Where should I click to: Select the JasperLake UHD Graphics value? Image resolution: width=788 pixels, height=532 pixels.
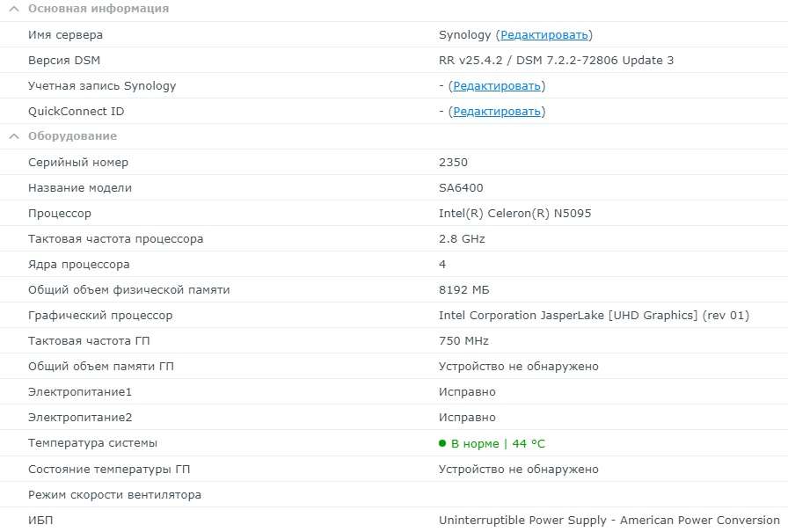pyautogui.click(x=594, y=316)
